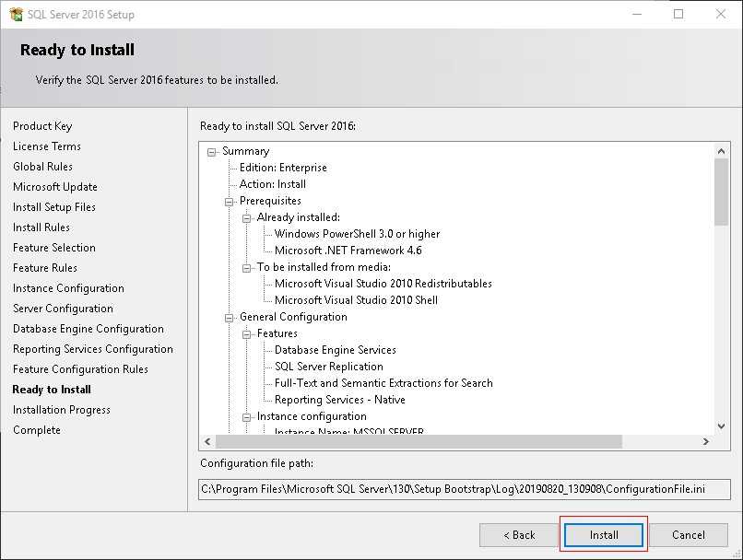This screenshot has height=560, width=743.
Task: Close the SQL Server 2016 Setup window
Action: 721,14
